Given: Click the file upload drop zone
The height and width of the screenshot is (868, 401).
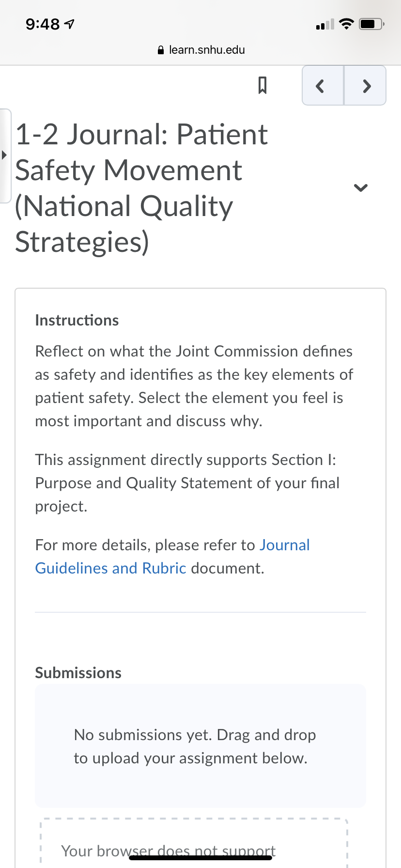Looking at the screenshot, I should [194, 843].
